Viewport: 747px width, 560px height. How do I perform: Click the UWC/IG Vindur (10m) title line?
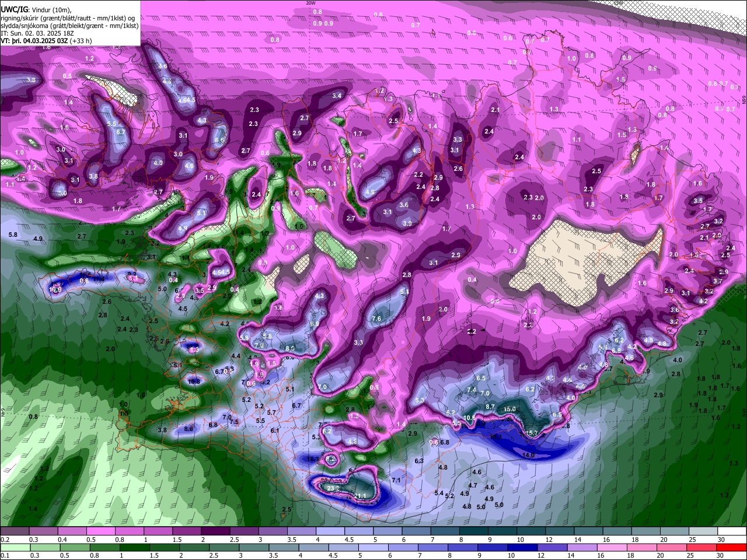(35, 10)
